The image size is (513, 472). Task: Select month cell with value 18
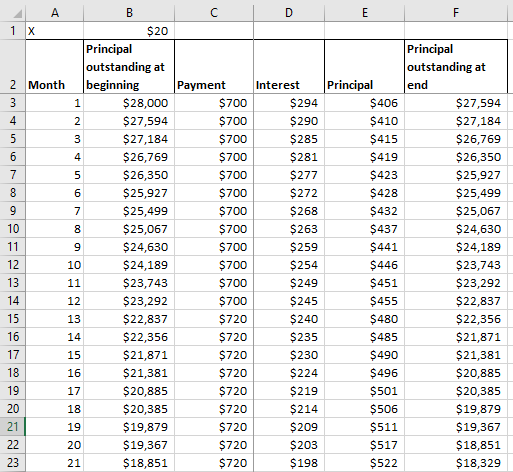pos(55,409)
